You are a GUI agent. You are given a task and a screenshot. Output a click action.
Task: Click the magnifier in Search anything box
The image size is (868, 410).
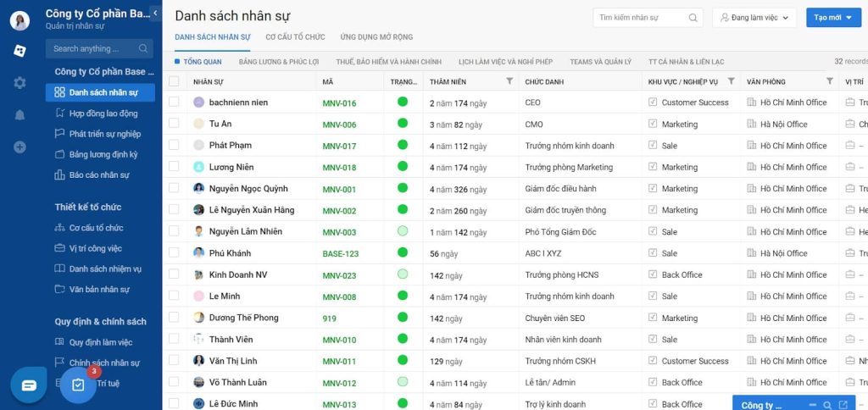pos(143,48)
